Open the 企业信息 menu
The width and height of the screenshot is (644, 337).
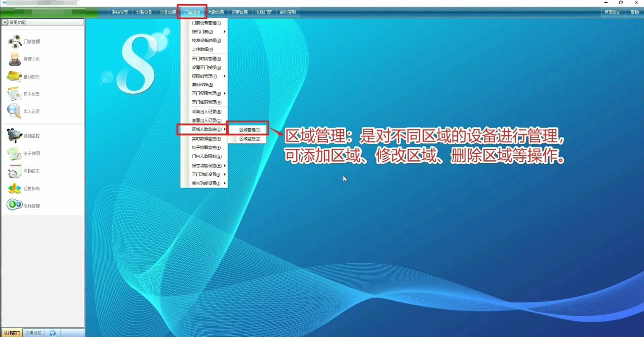pyautogui.click(x=168, y=12)
